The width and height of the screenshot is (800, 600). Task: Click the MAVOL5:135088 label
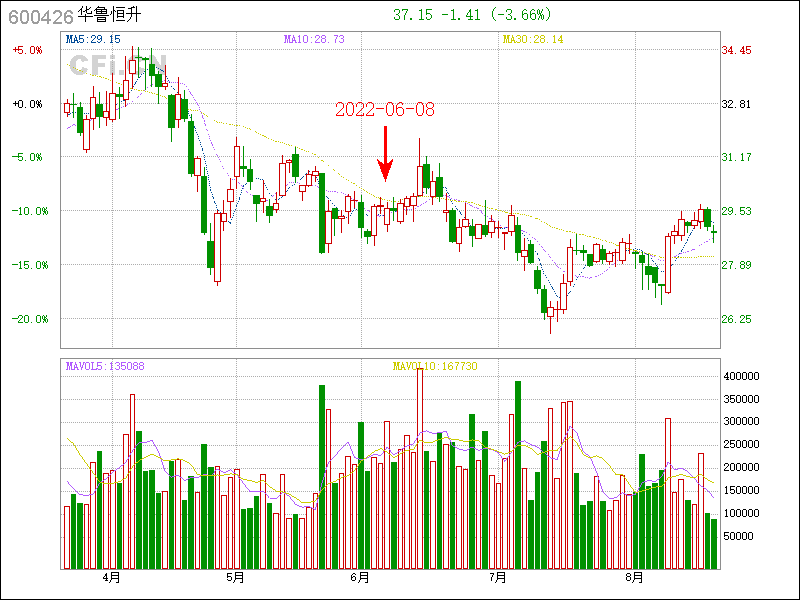105,366
